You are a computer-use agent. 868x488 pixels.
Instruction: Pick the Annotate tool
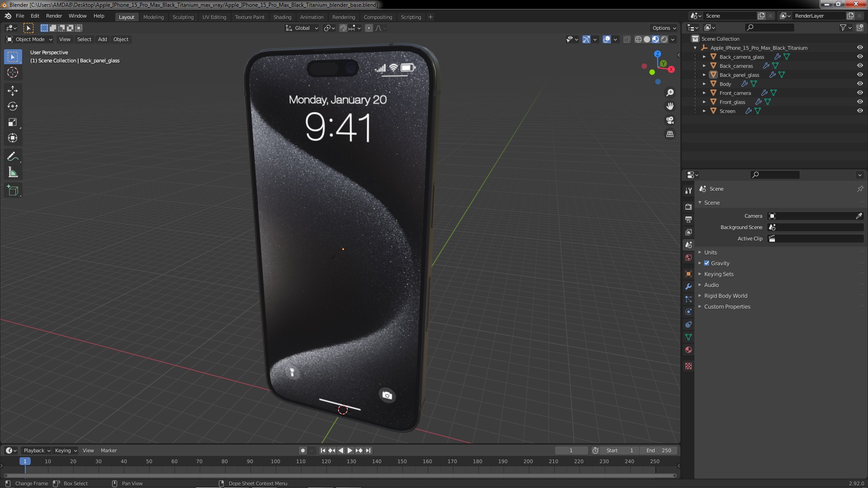[x=13, y=157]
